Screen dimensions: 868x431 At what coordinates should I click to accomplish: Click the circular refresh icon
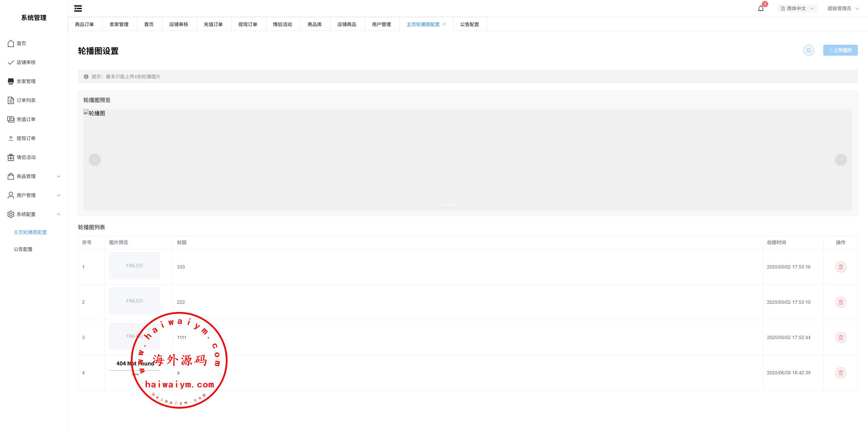coord(808,50)
